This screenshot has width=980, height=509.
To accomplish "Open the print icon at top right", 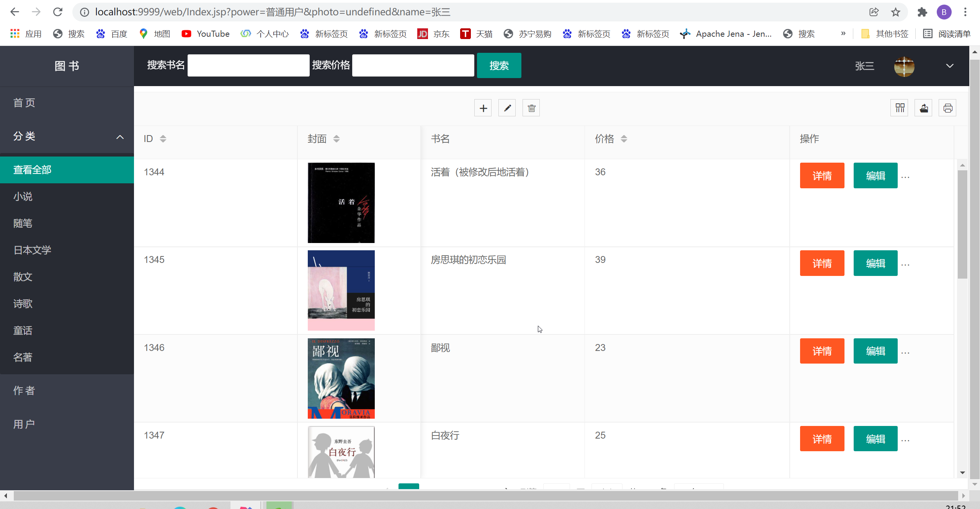I will point(947,108).
